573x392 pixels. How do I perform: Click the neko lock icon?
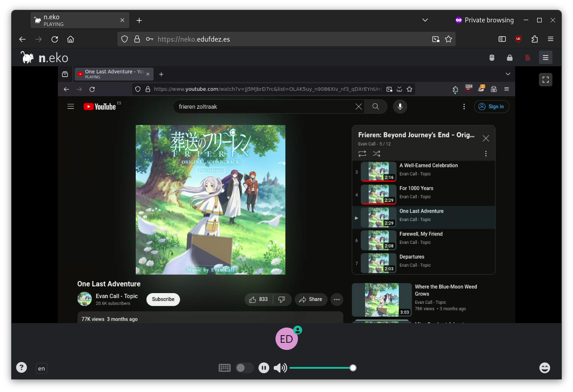(509, 58)
